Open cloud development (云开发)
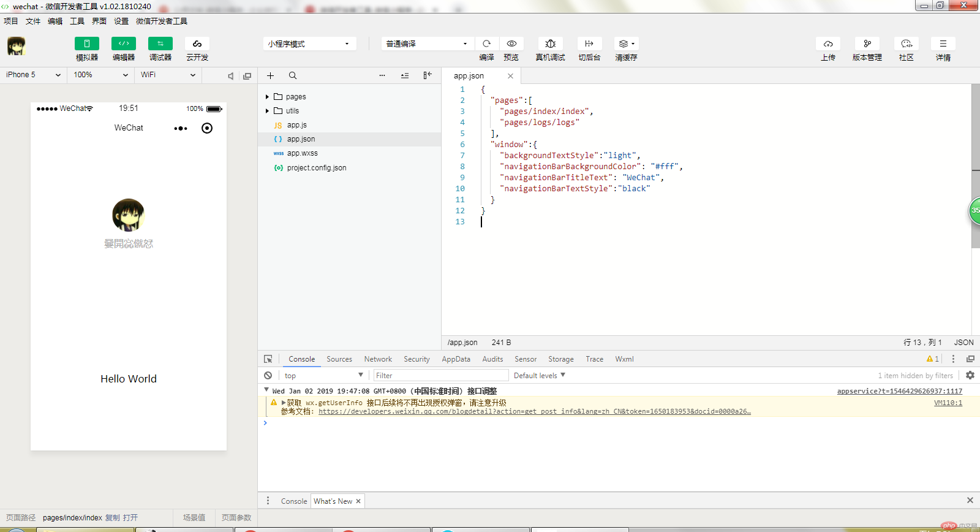 pos(197,44)
